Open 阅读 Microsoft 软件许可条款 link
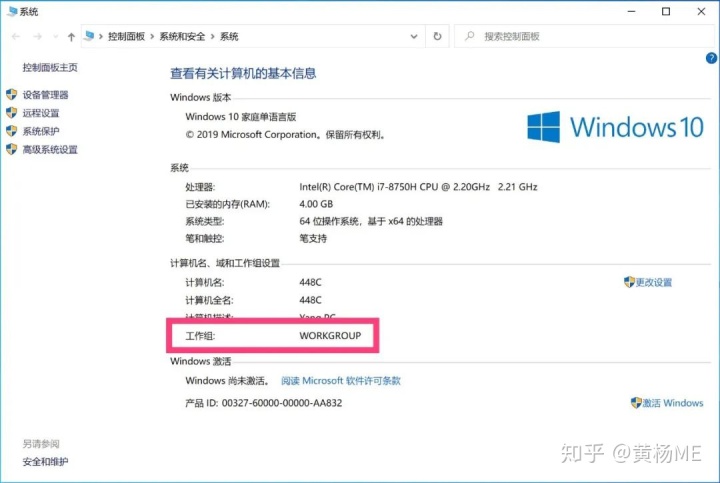 (341, 381)
